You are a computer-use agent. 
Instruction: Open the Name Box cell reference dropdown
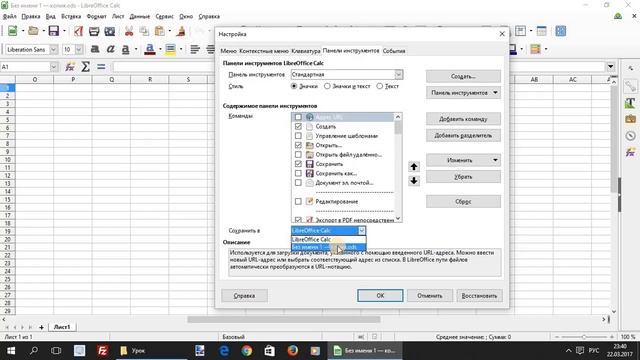tap(53, 67)
